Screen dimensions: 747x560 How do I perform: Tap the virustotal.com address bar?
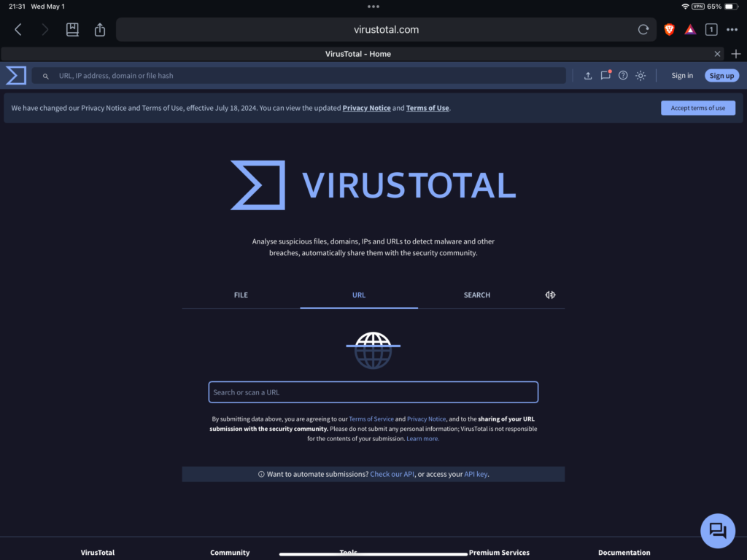pos(387,29)
